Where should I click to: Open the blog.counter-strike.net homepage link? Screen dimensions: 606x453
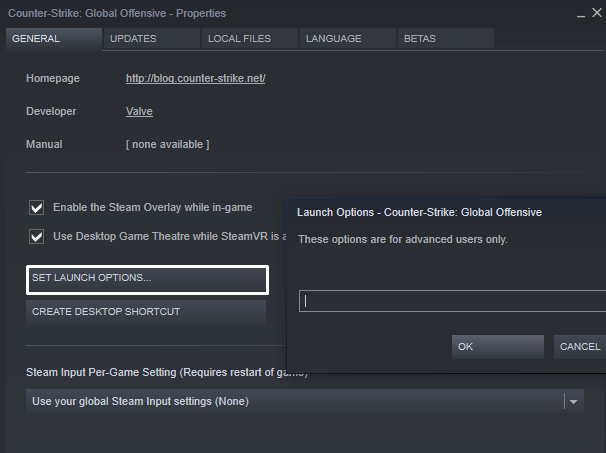pos(196,78)
